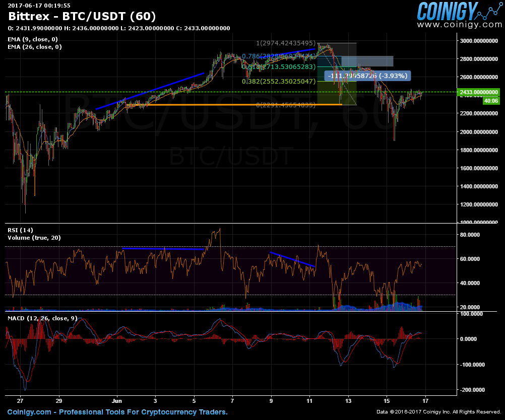This screenshot has width=505, height=420.
Task: Select the grey rectangle near 2800 price level
Action: (x=367, y=61)
